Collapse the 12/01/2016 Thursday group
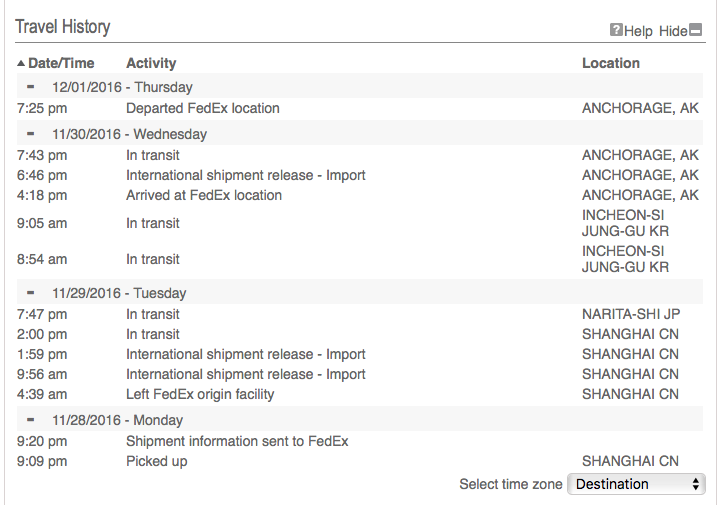Screen dimensions: 726x505 tap(31, 87)
